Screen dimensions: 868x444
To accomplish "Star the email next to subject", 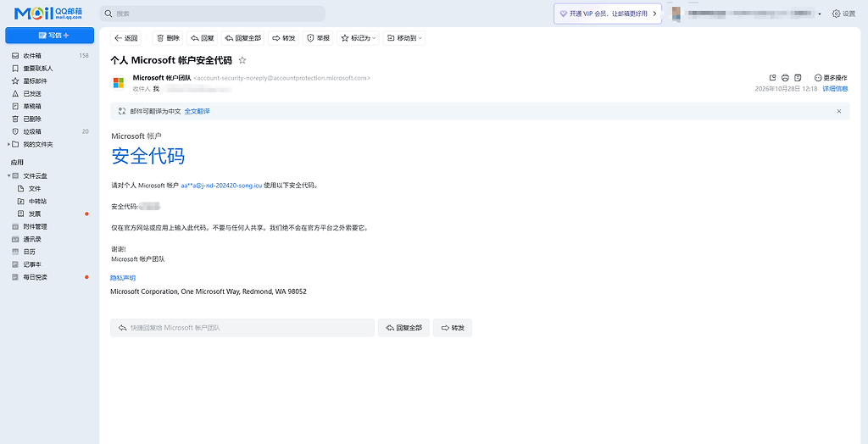I will [x=242, y=60].
